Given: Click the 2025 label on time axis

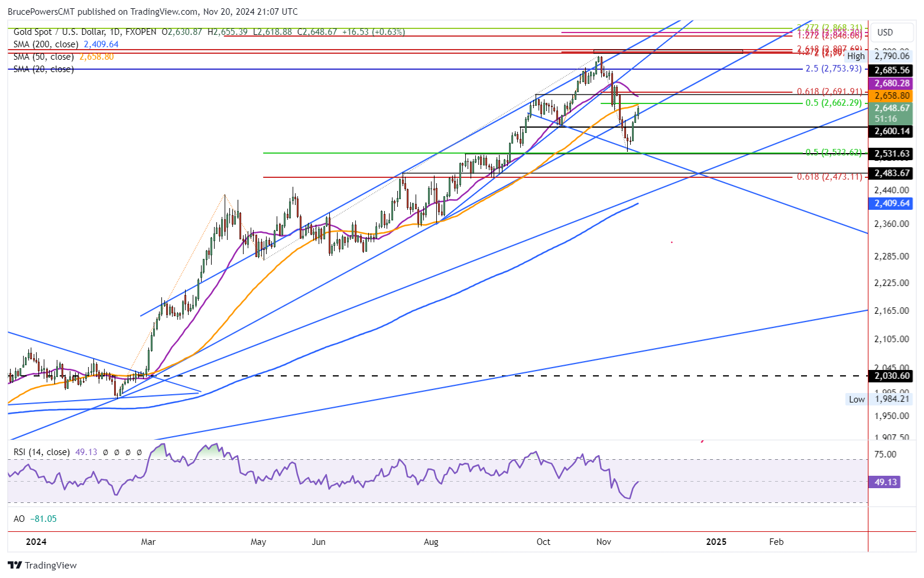Looking at the screenshot, I should click(x=716, y=541).
